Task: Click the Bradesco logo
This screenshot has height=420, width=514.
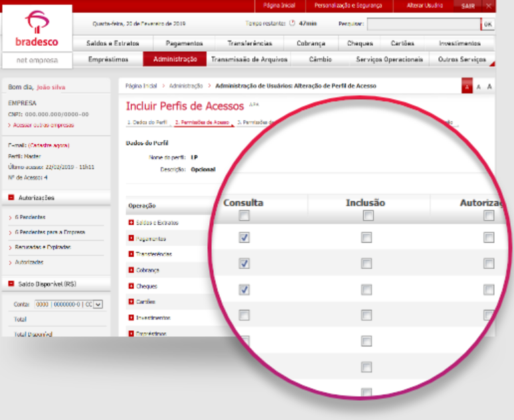Action: pyautogui.click(x=37, y=29)
